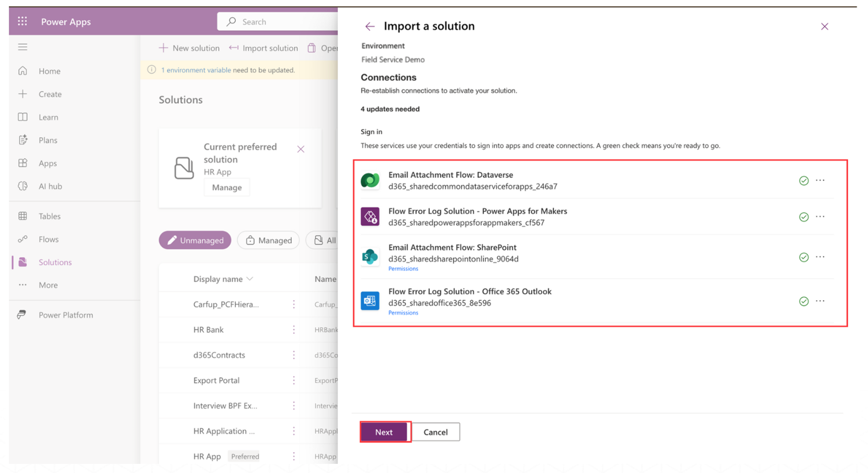Viewport: 868px width, 473px height.
Task: Go to Flows in the left navigation
Action: (x=48, y=239)
